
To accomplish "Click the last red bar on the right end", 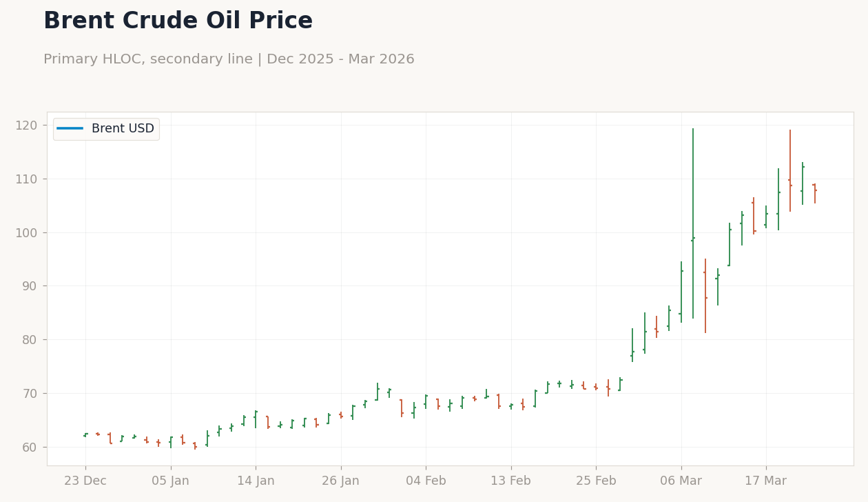I will click(x=815, y=193).
